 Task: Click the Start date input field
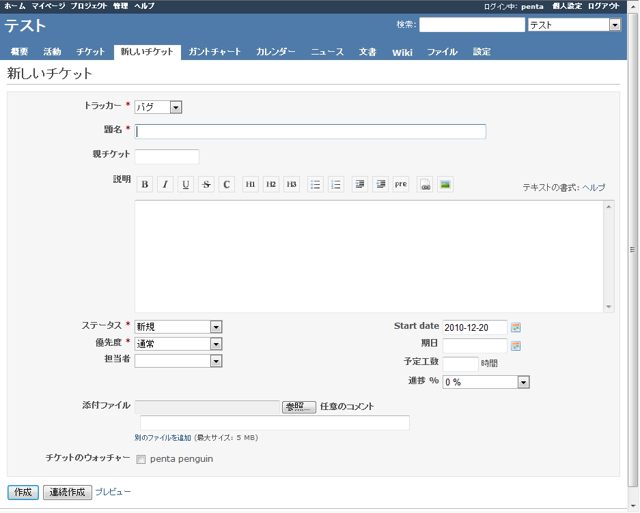[475, 327]
